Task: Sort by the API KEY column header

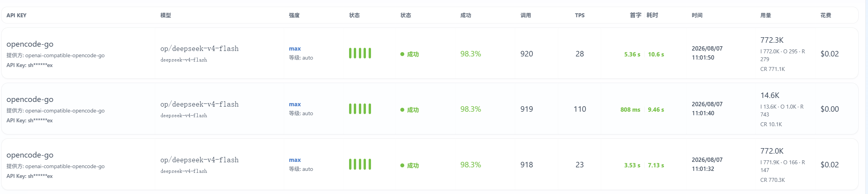Action: coord(16,15)
